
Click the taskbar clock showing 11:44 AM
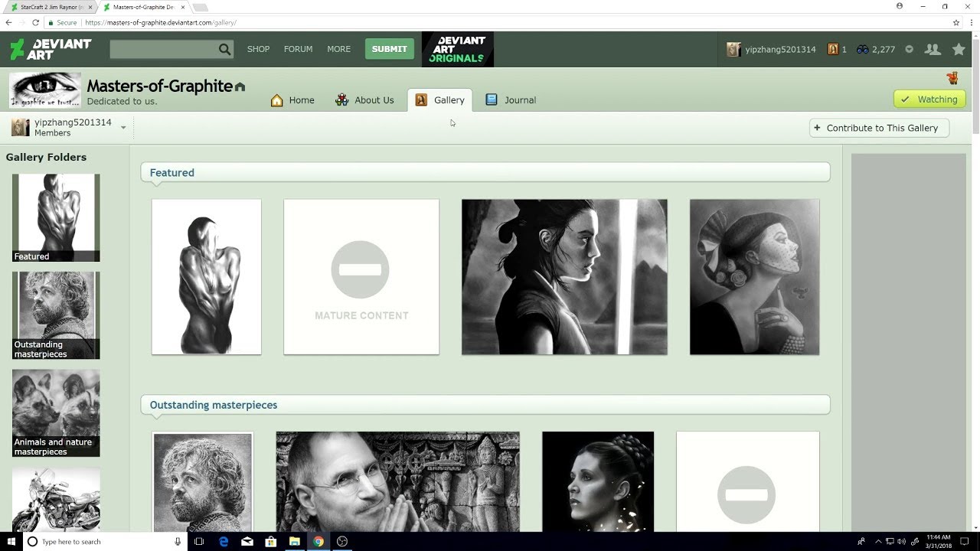938,541
